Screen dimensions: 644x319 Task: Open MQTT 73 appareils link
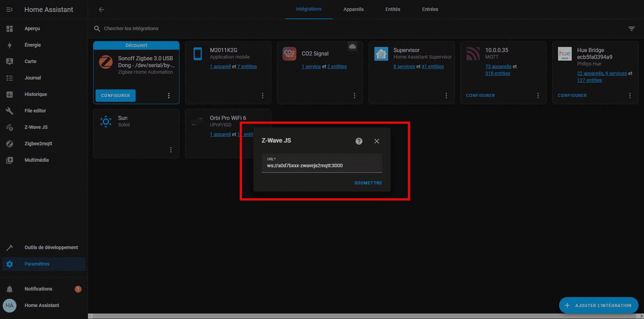[x=498, y=66]
